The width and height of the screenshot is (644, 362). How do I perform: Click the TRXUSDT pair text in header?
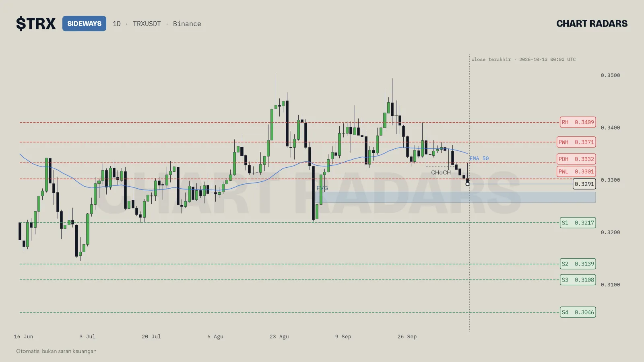(x=147, y=24)
